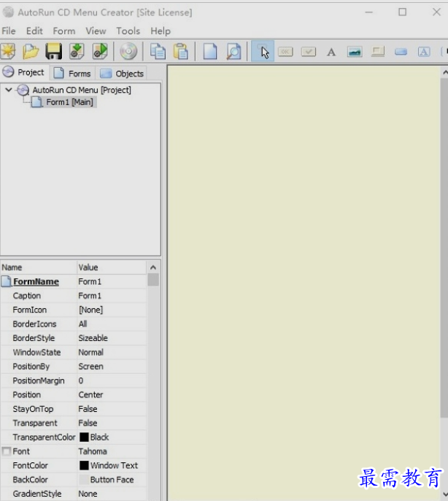
Task: Open the WindowState value Normal dropdown
Action: [x=111, y=352]
